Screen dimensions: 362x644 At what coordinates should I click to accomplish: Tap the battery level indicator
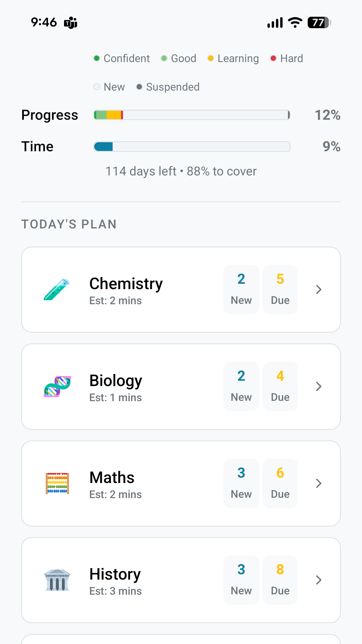[x=319, y=22]
